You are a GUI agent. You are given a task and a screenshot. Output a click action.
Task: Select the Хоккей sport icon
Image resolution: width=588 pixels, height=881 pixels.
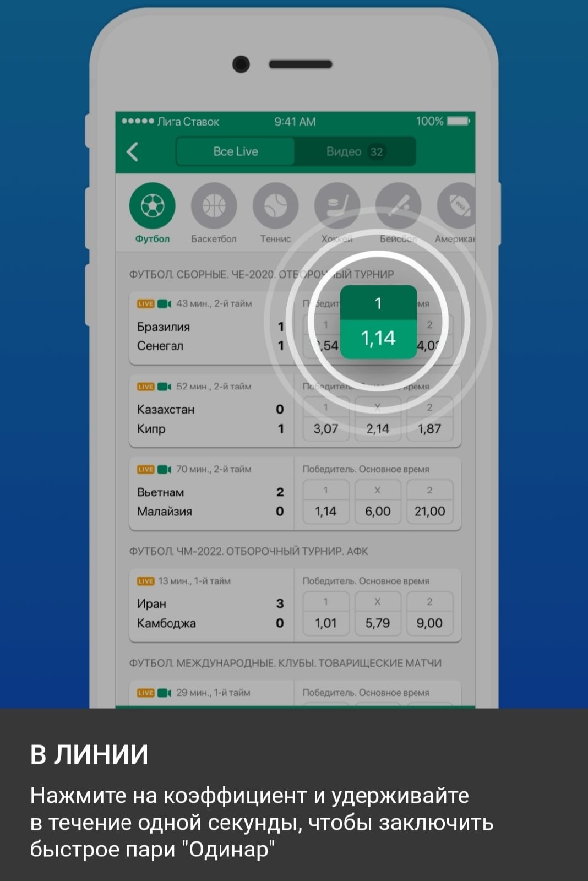(x=337, y=205)
